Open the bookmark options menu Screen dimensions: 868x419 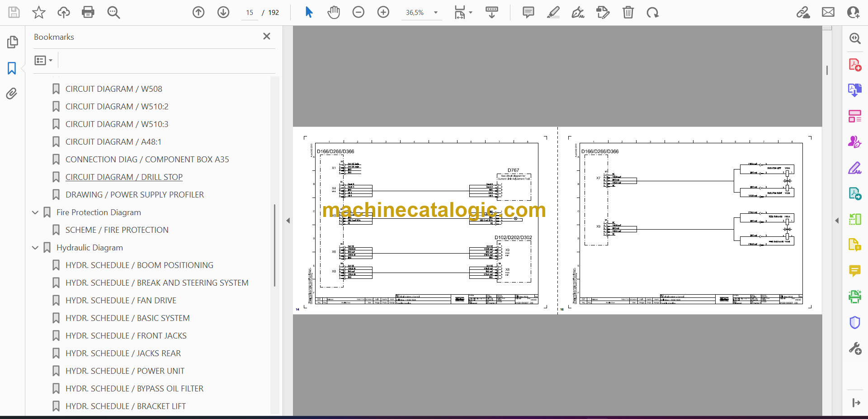pos(43,60)
